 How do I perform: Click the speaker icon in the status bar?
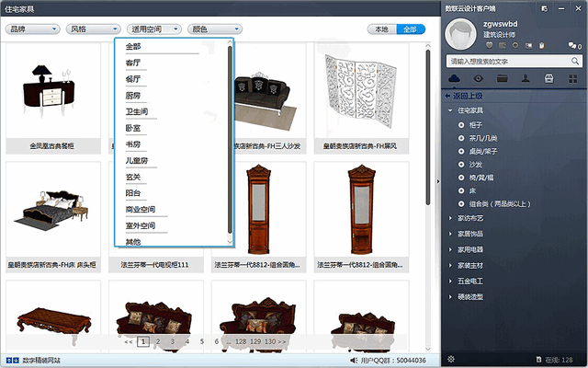[353, 360]
